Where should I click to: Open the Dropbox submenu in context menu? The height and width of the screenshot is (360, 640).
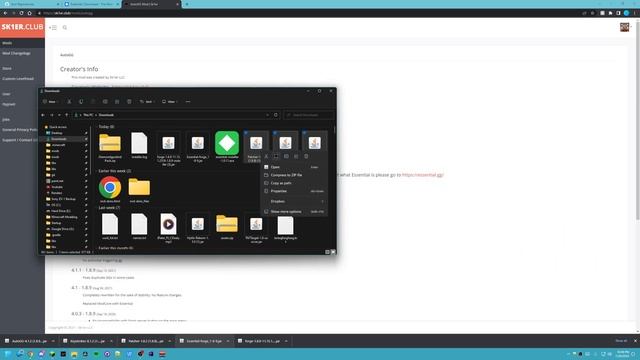pyautogui.click(x=293, y=201)
